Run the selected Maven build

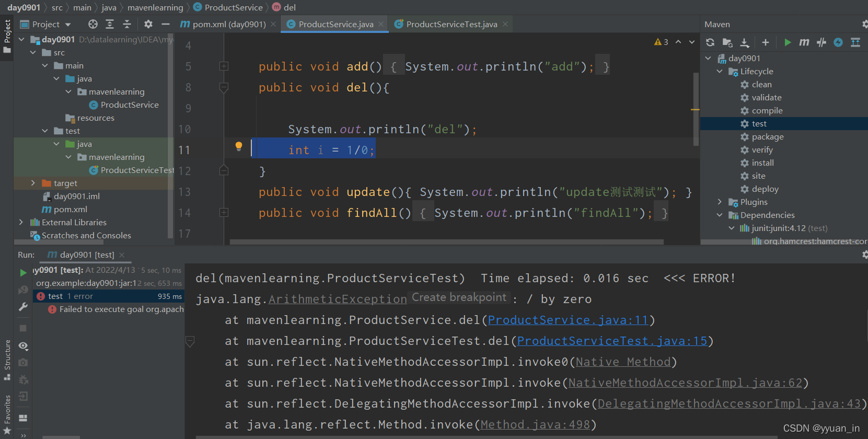click(788, 42)
